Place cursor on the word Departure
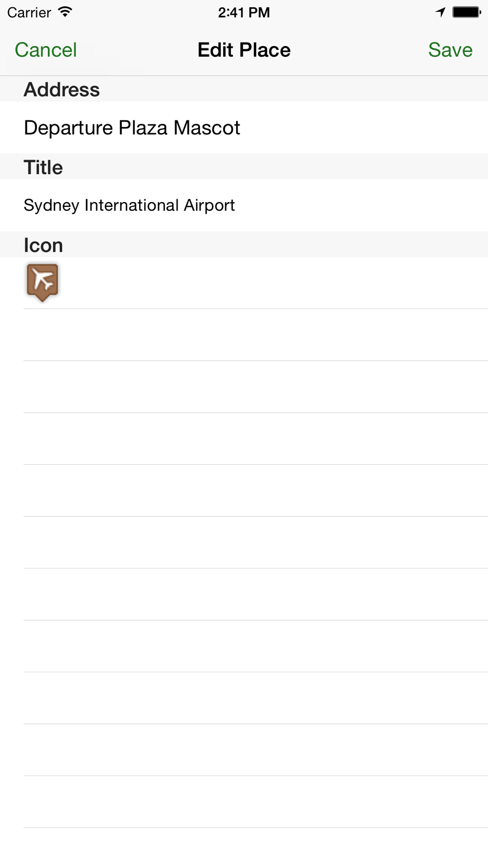 68,128
